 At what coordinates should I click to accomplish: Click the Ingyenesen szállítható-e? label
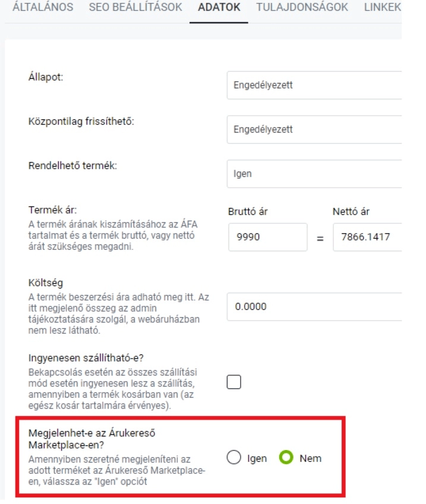click(86, 358)
